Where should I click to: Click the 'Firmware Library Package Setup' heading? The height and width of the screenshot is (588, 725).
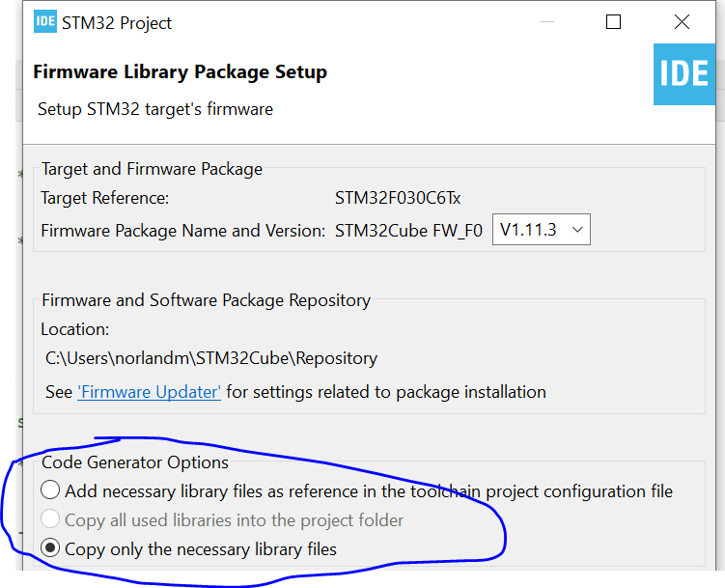pos(180,72)
